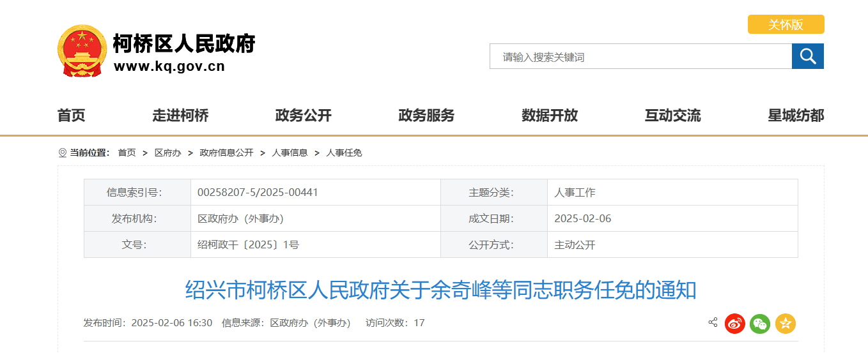Go to 首页 in the breadcrumb
Screen dimensions: 868x353
pyautogui.click(x=127, y=153)
